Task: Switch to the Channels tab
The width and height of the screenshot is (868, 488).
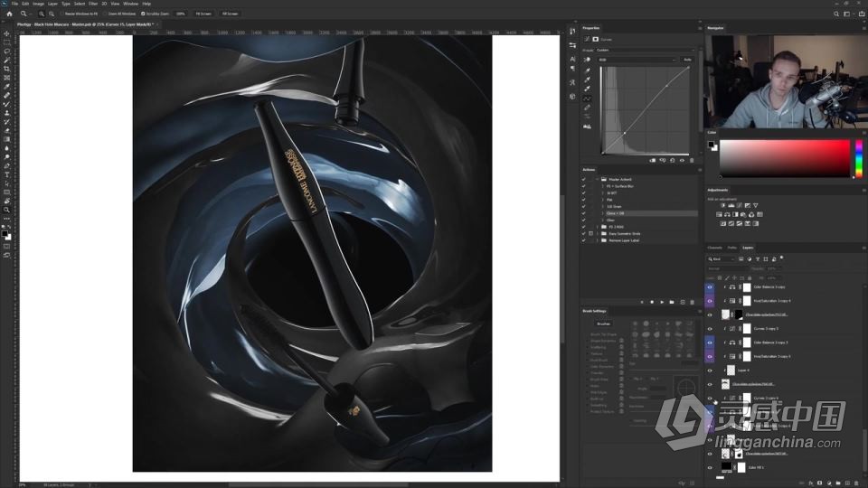Action: (x=714, y=248)
